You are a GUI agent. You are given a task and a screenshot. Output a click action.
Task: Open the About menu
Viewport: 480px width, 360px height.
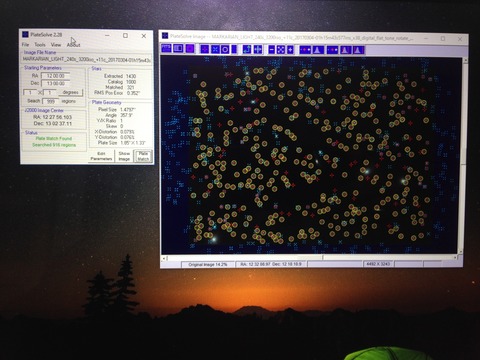(74, 45)
